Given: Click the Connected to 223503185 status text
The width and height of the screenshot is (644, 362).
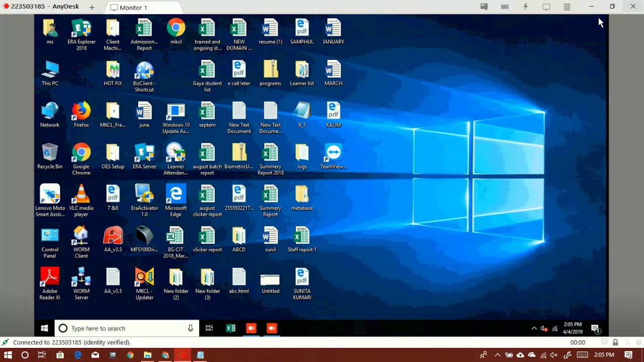Looking at the screenshot, I should pos(72,342).
